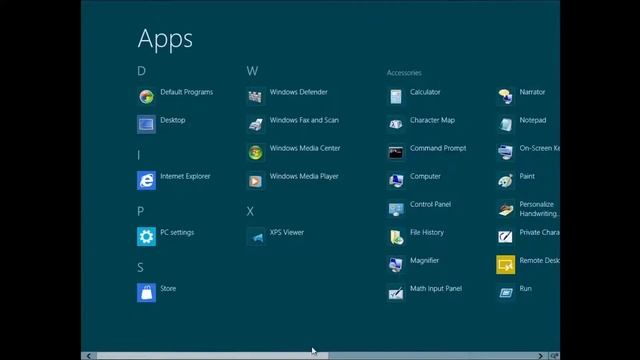
Task: Open the Default Programs icon
Action: pos(146,97)
